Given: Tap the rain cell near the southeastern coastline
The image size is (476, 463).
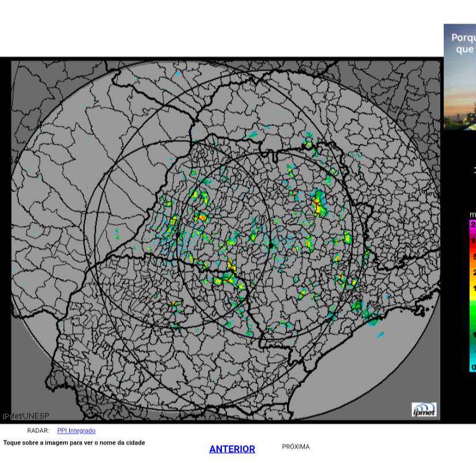Looking at the screenshot, I should pos(369,315).
